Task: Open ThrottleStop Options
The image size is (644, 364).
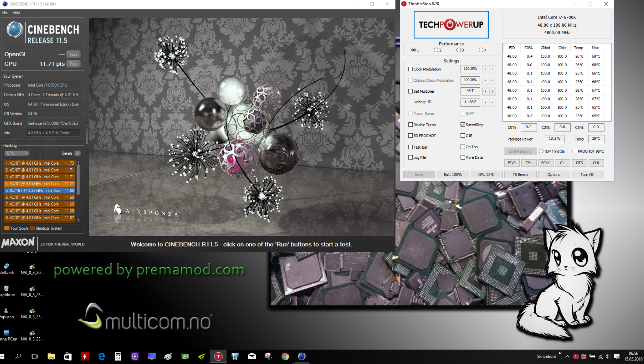Action: point(554,175)
